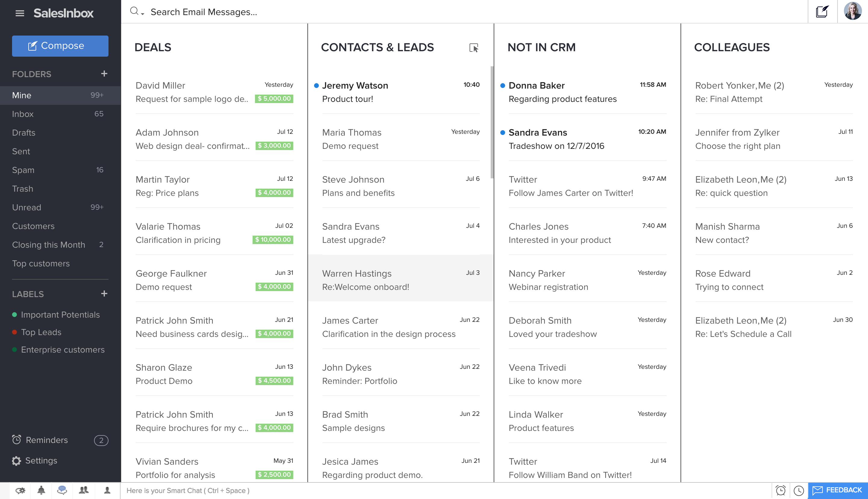Click the Compose button

click(60, 46)
